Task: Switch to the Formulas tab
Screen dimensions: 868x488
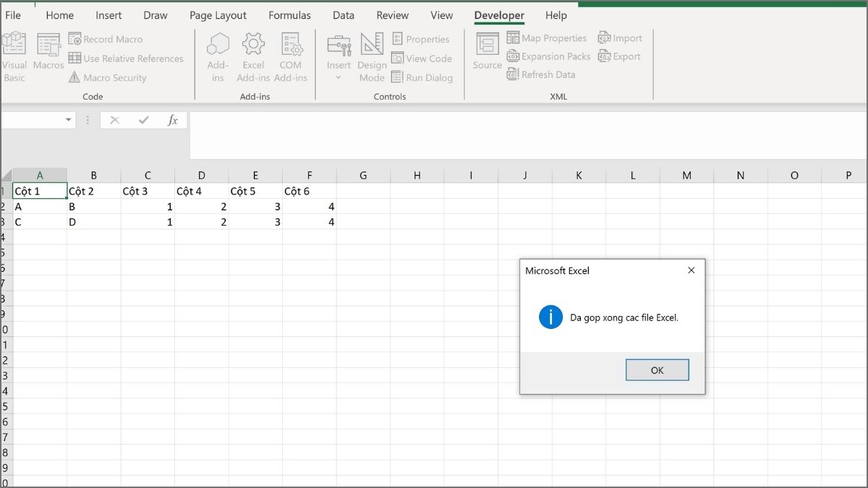Action: [x=289, y=15]
